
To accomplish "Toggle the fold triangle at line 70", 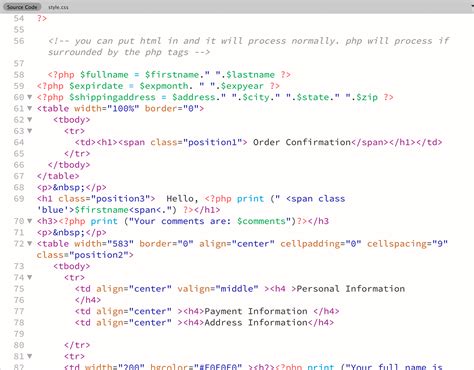I will coord(30,221).
